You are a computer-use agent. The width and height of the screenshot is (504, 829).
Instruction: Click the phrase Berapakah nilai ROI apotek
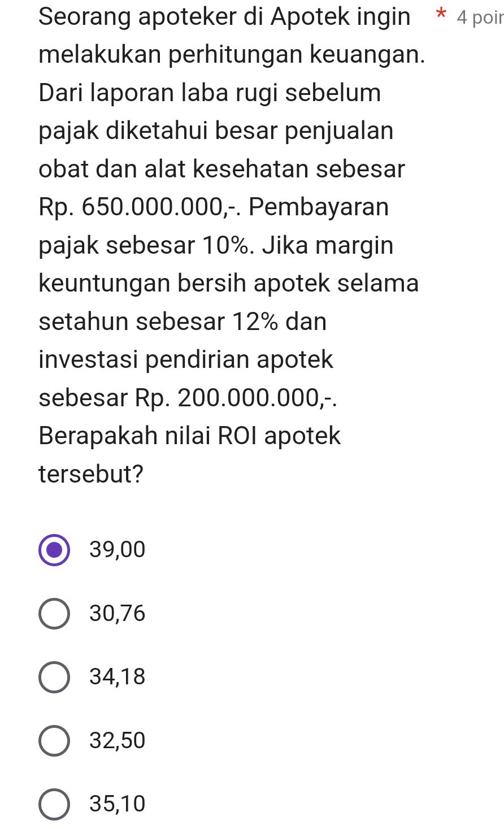click(x=189, y=436)
